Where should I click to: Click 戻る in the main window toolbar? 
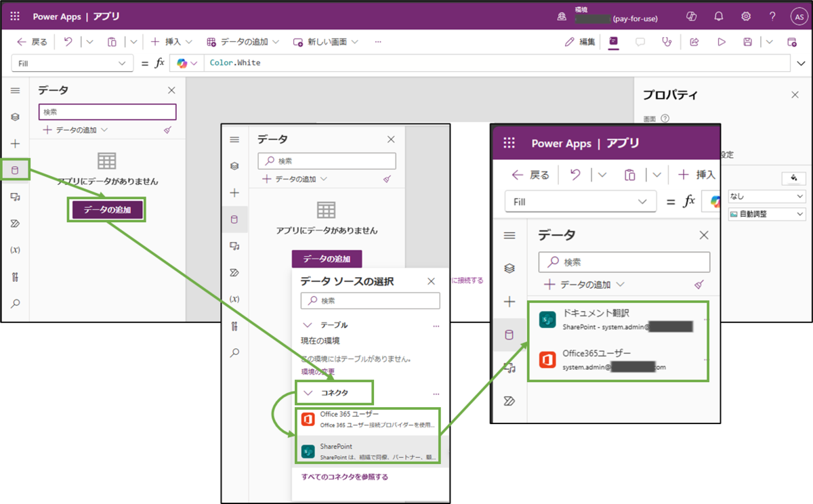32,42
